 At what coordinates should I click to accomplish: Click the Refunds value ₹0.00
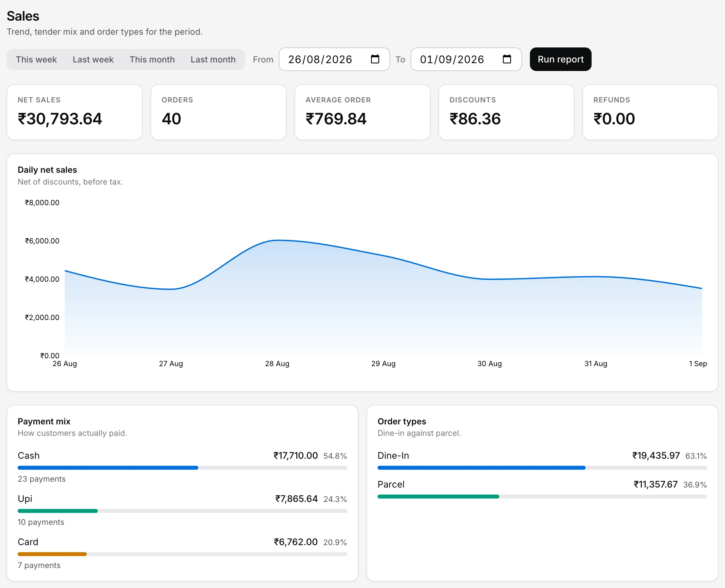click(614, 119)
